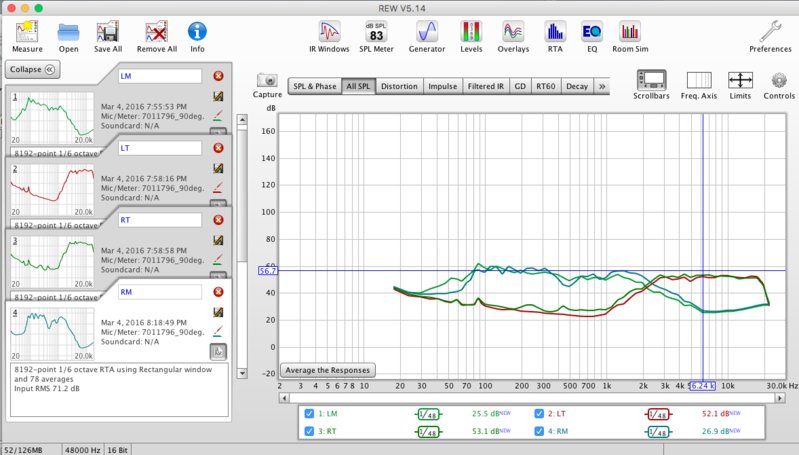Uncheck the 3: RT trace checkbox
The height and width of the screenshot is (455, 799).
(x=309, y=431)
